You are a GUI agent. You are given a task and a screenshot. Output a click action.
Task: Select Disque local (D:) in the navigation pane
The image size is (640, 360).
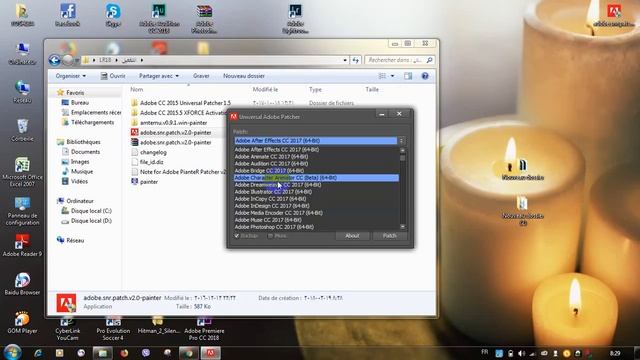pos(91,220)
